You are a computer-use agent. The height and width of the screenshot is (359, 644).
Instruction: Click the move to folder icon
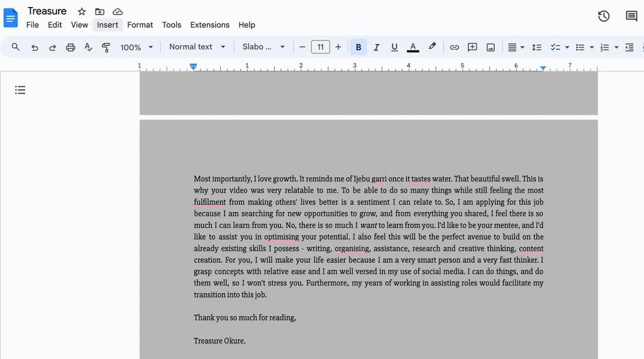[100, 11]
